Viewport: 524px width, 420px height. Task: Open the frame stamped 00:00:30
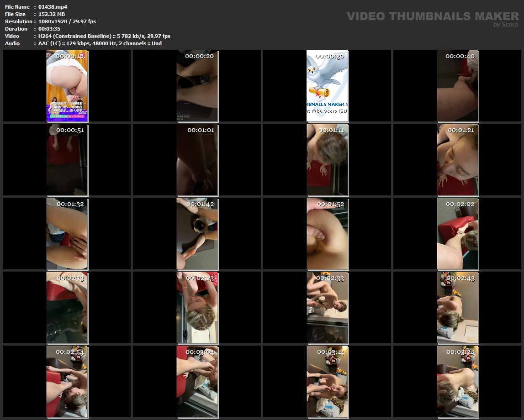[x=327, y=86]
